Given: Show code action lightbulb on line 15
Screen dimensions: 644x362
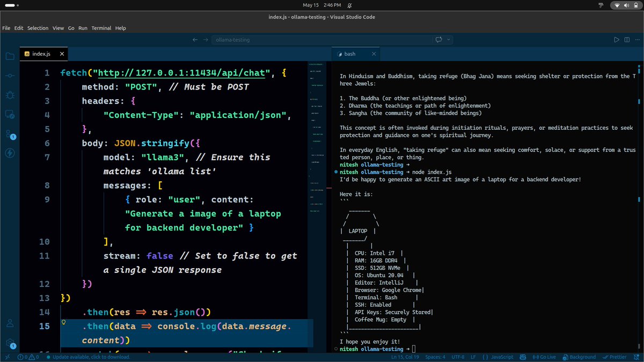Looking at the screenshot, I should tap(64, 322).
